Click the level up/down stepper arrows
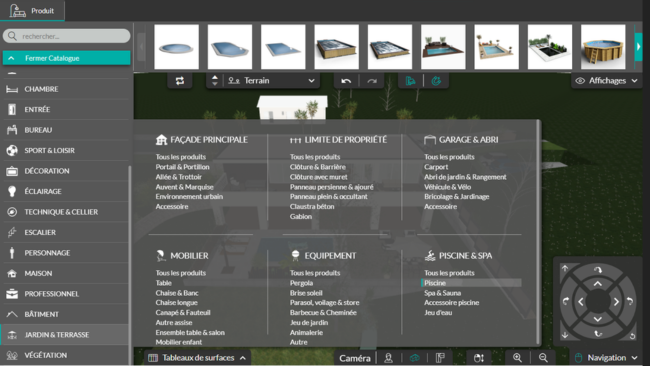 215,80
